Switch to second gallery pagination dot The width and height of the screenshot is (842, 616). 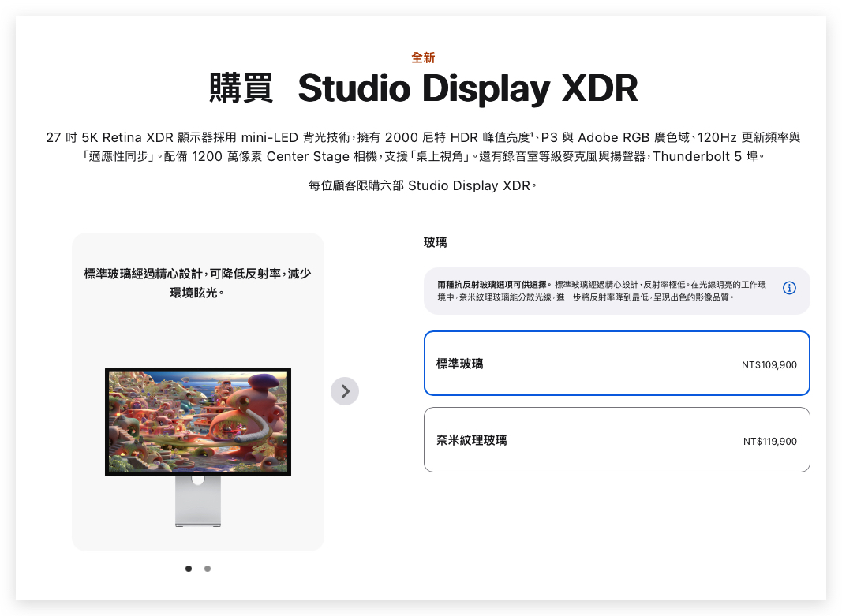tap(208, 569)
